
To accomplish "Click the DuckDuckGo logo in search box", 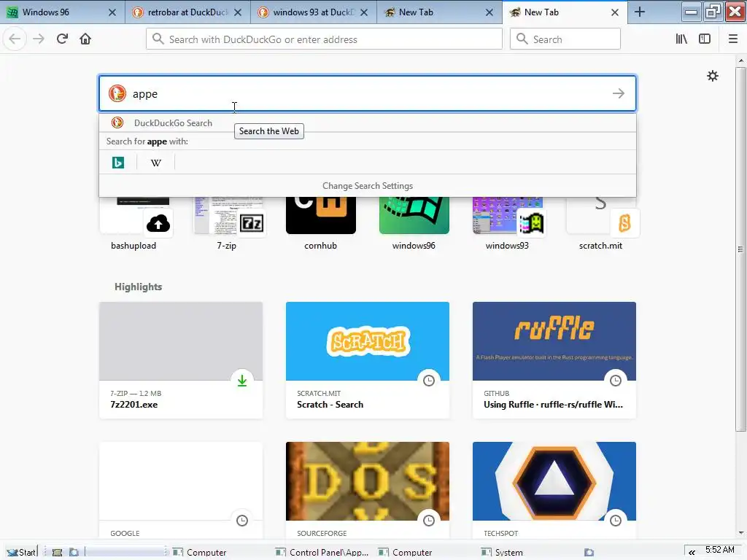I will point(117,93).
